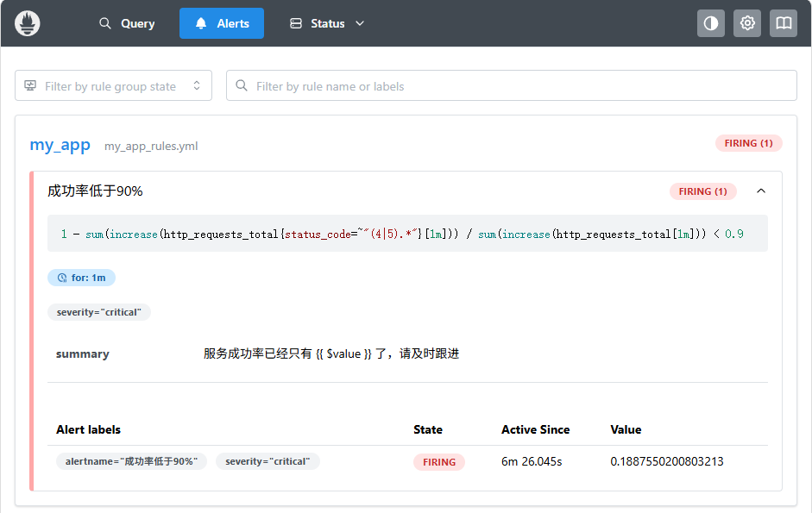
Task: Click the alertname="成功率低于90%" label badge
Action: click(131, 461)
